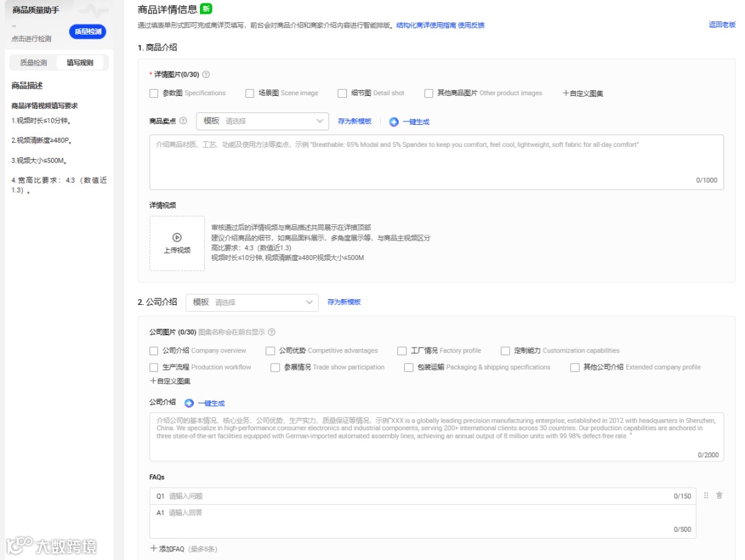The image size is (745, 560).
Task: Delete FAQ Q1 with the trash icon
Action: [x=719, y=495]
